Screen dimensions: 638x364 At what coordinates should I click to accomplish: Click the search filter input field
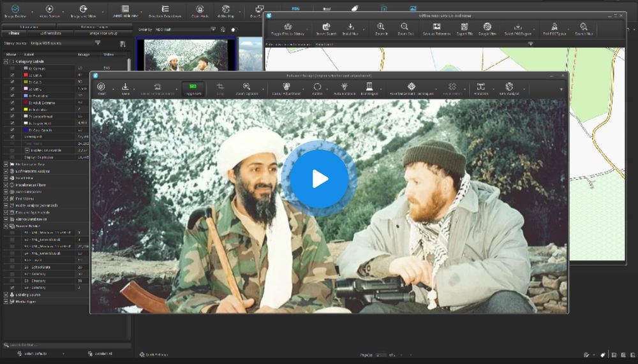[x=67, y=345]
